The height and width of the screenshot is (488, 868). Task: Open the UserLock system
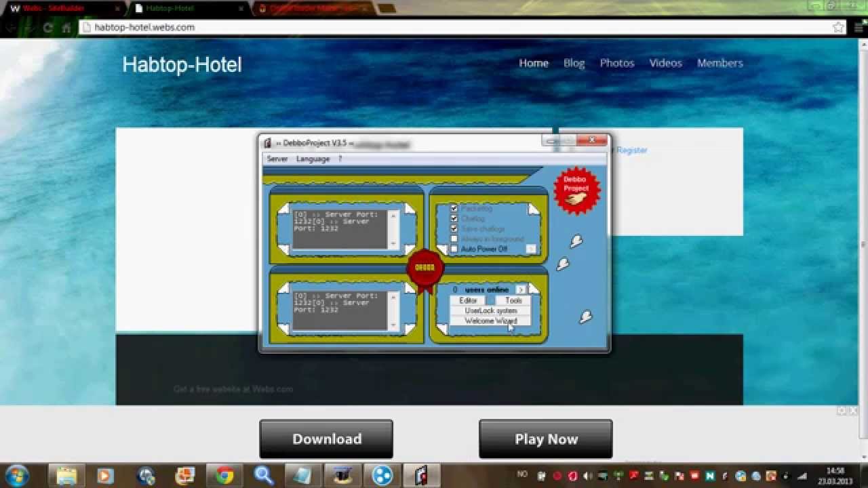[x=490, y=310]
